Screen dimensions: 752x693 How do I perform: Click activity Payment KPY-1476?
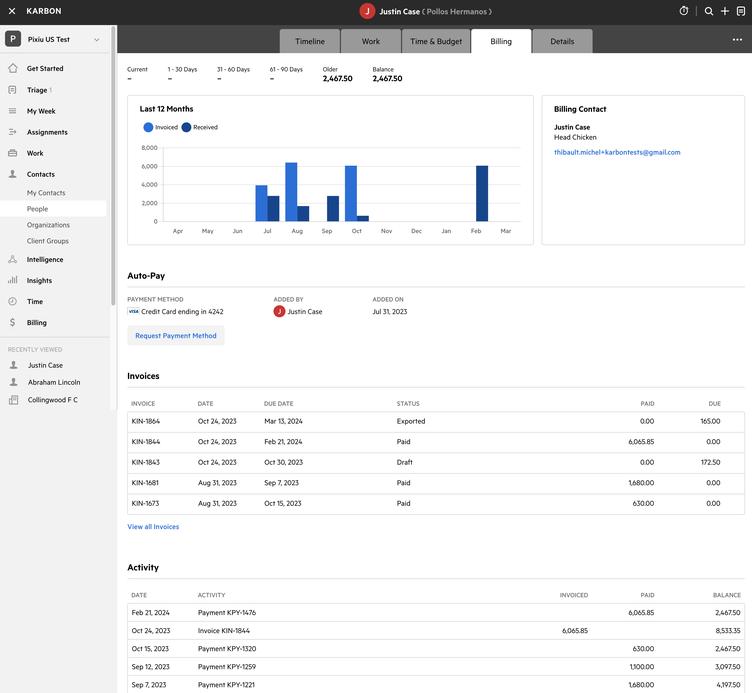(x=226, y=612)
